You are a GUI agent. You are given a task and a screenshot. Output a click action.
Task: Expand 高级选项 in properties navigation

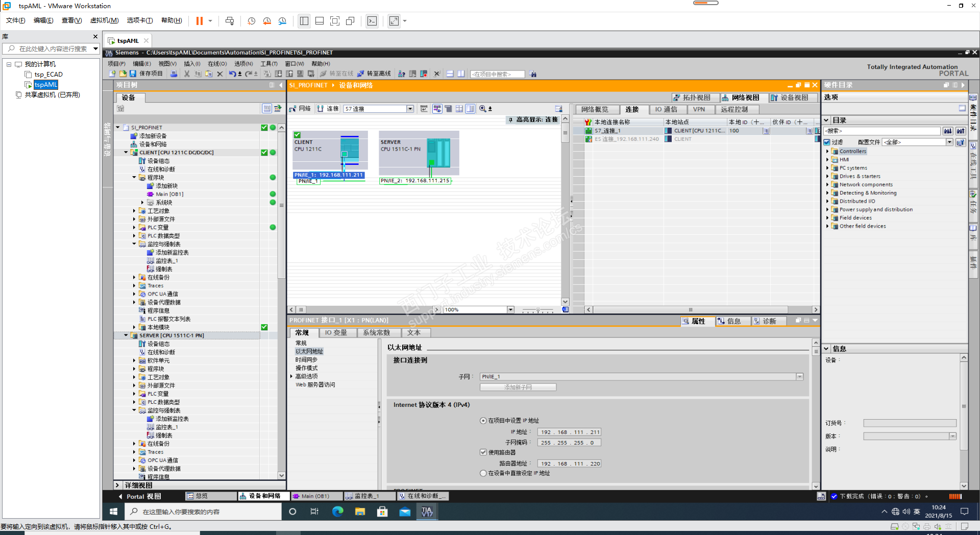[x=291, y=376]
